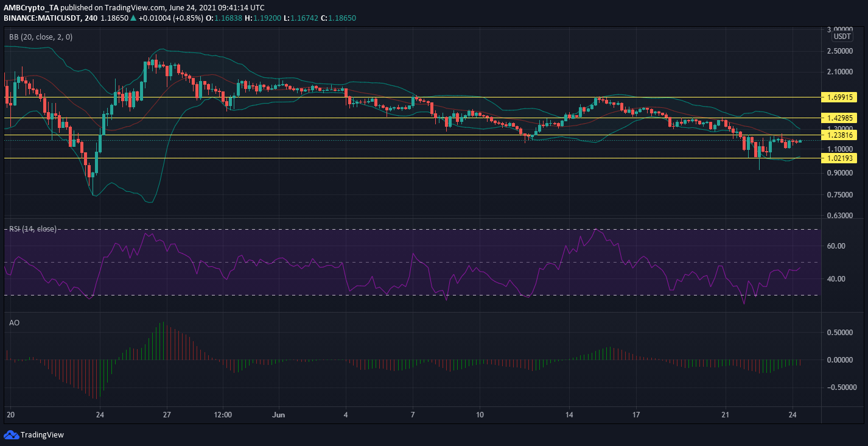868x446 pixels.
Task: Click the TradingView logo icon
Action: click(x=11, y=434)
